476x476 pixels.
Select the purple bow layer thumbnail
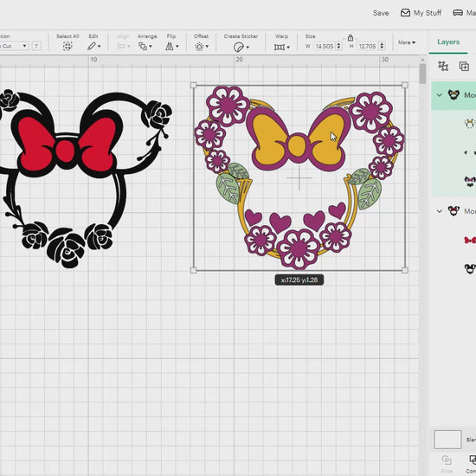click(470, 181)
